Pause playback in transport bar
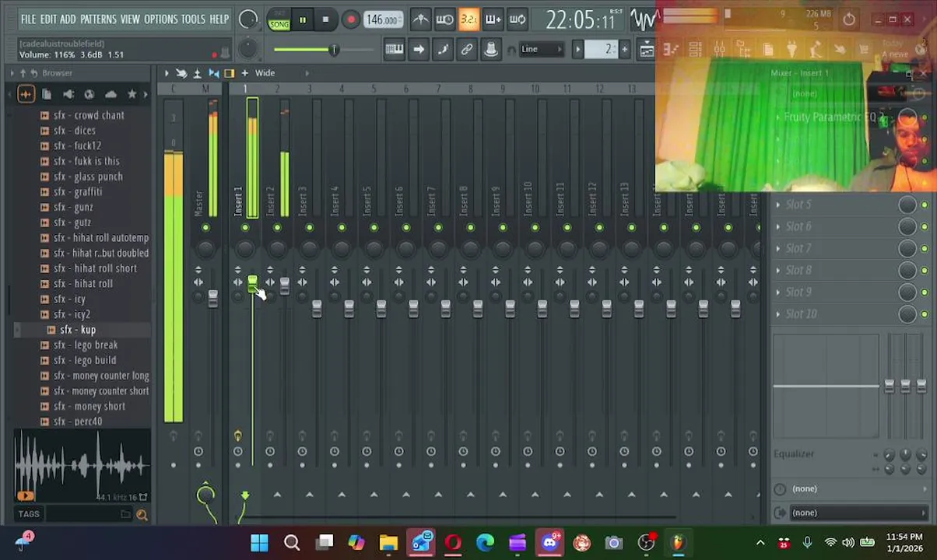The height and width of the screenshot is (560, 937). pyautogui.click(x=302, y=20)
